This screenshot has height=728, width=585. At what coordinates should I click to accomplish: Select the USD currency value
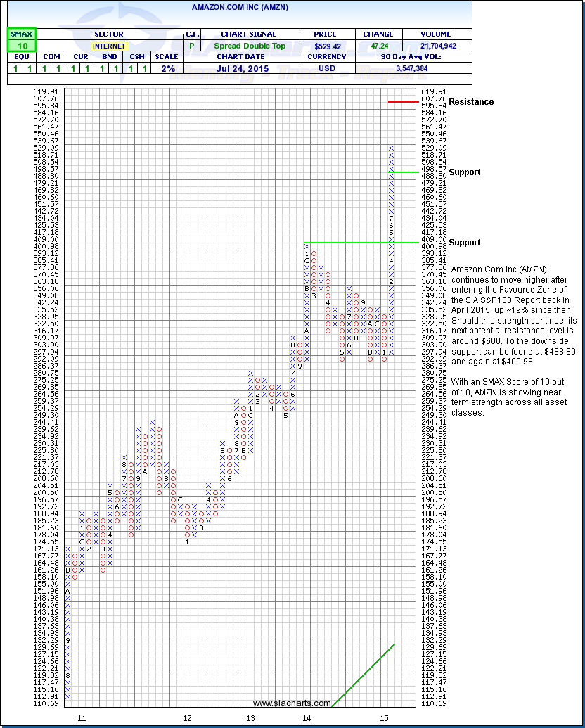point(327,68)
